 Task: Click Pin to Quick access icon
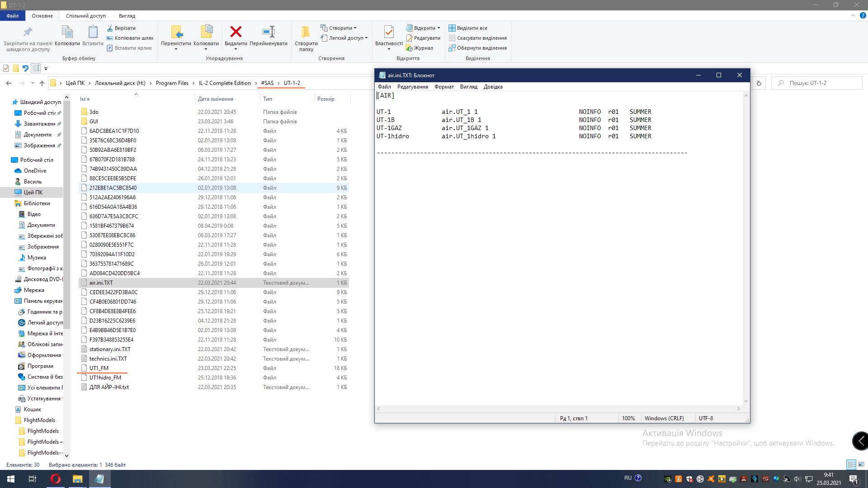[x=28, y=32]
